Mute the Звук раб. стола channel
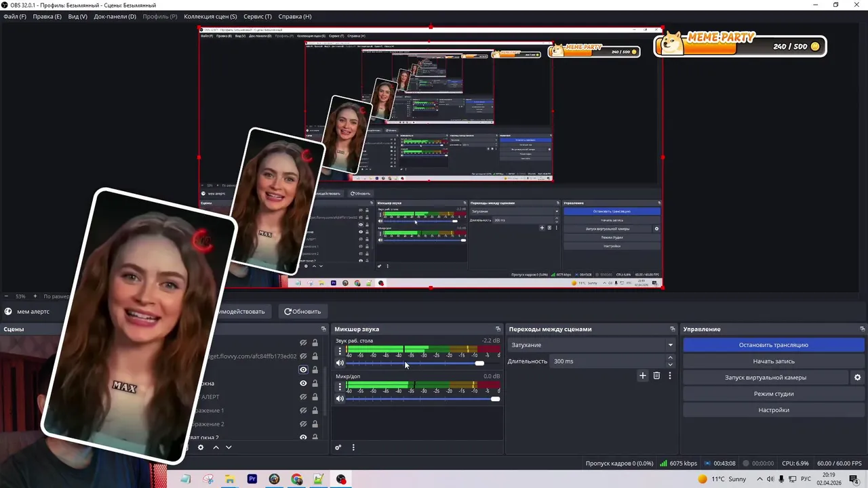Viewport: 868px width, 488px height. point(340,363)
